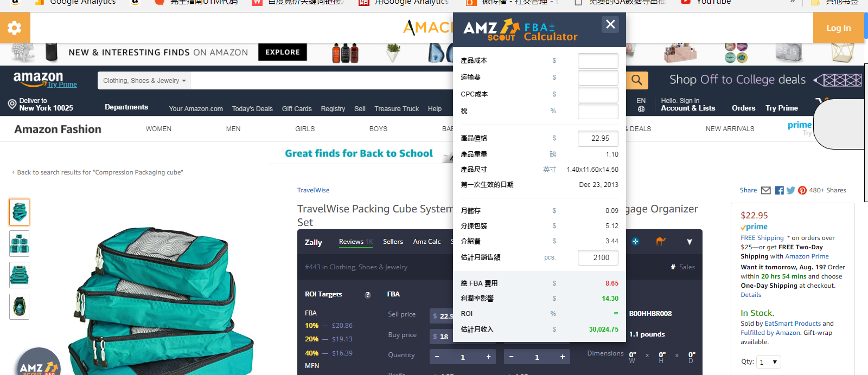The height and width of the screenshot is (375, 868).
Task: Click the 產品價格 product price input field
Action: click(x=598, y=138)
